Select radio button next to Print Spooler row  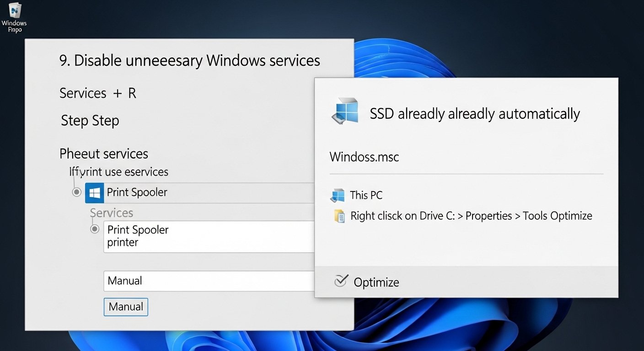[77, 192]
